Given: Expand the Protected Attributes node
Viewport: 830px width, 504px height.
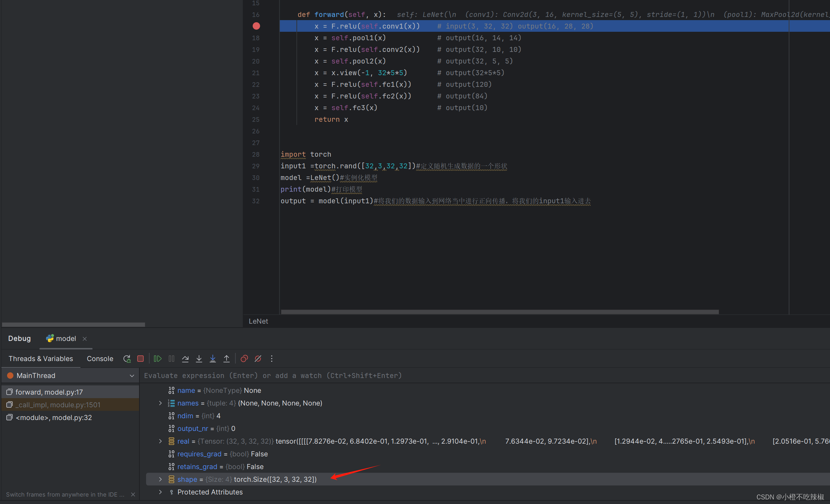Looking at the screenshot, I should coord(161,492).
